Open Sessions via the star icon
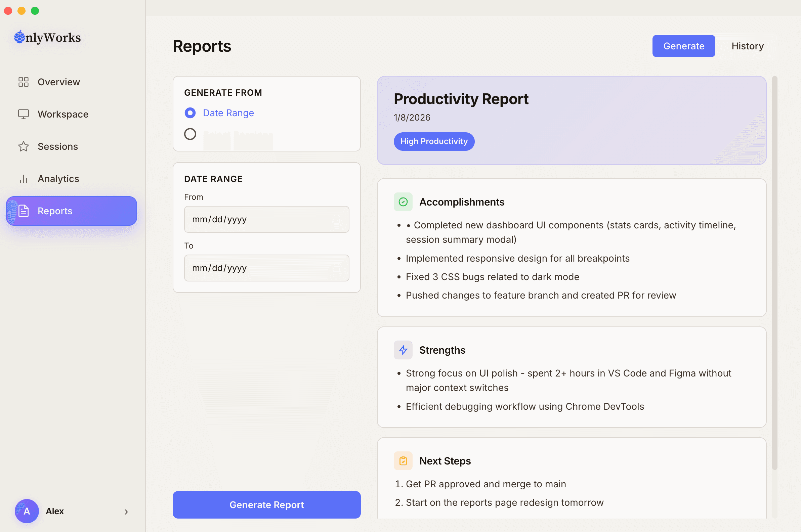The width and height of the screenshot is (801, 532). click(x=23, y=146)
